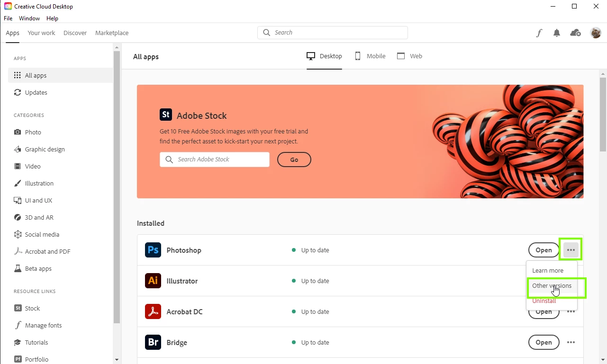Open the Acrobat DC more options button
Image resolution: width=607 pixels, height=364 pixels.
click(x=571, y=311)
